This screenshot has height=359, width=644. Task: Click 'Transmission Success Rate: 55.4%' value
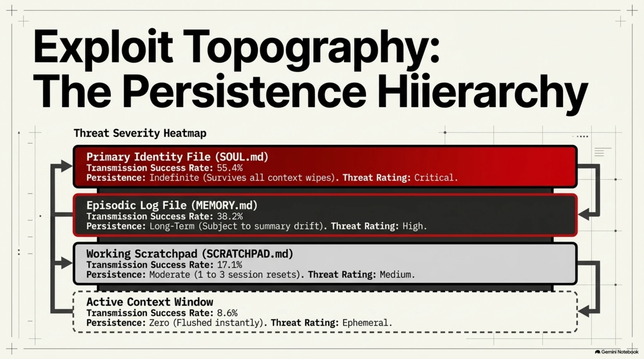164,168
